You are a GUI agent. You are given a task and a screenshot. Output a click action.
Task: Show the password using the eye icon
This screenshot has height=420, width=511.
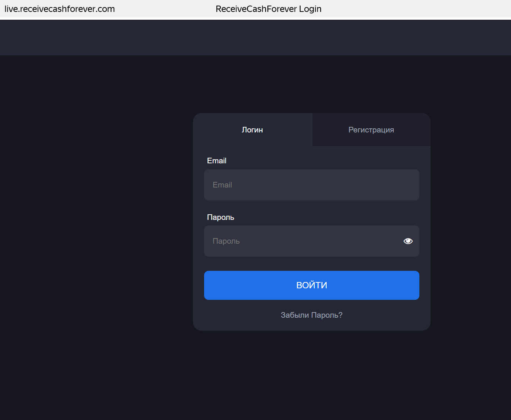click(408, 241)
